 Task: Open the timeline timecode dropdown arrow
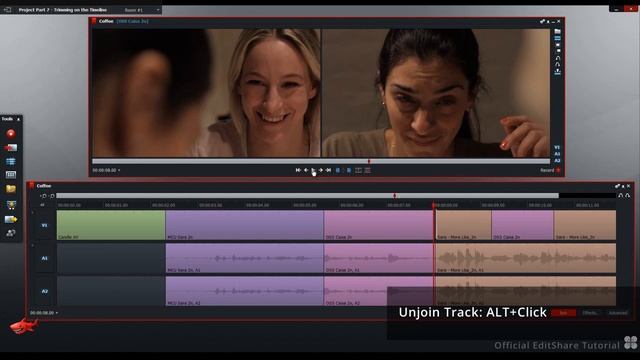(x=57, y=313)
